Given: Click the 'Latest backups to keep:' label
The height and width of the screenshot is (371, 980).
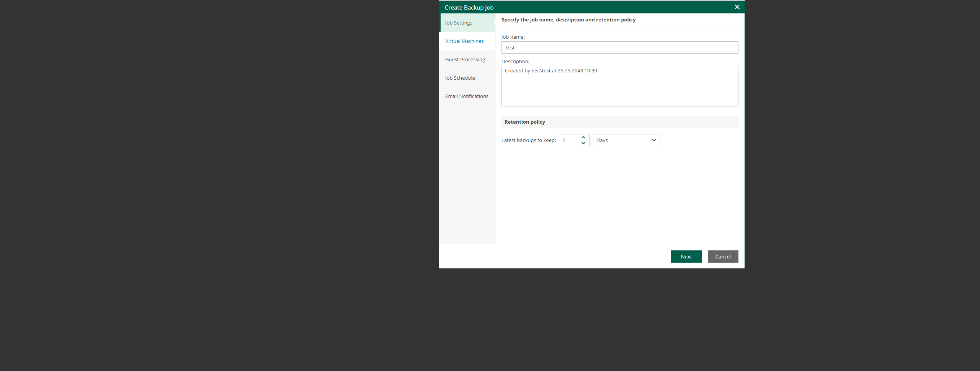Looking at the screenshot, I should click(x=529, y=140).
